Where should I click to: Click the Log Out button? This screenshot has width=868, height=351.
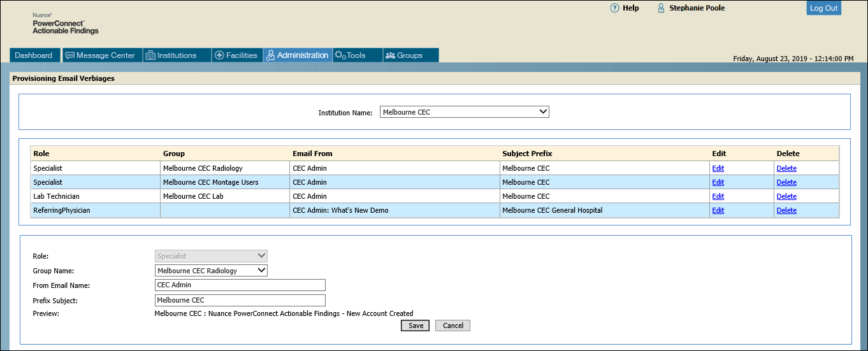point(823,8)
